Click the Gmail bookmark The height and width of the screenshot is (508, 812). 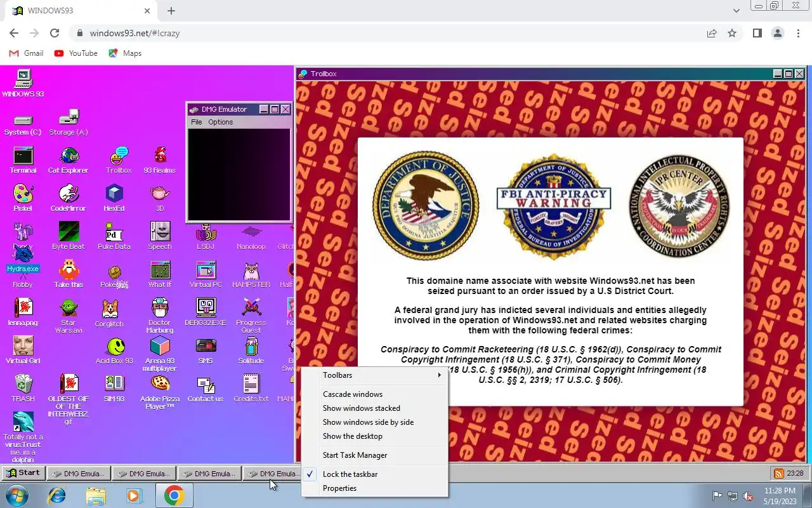(27, 53)
